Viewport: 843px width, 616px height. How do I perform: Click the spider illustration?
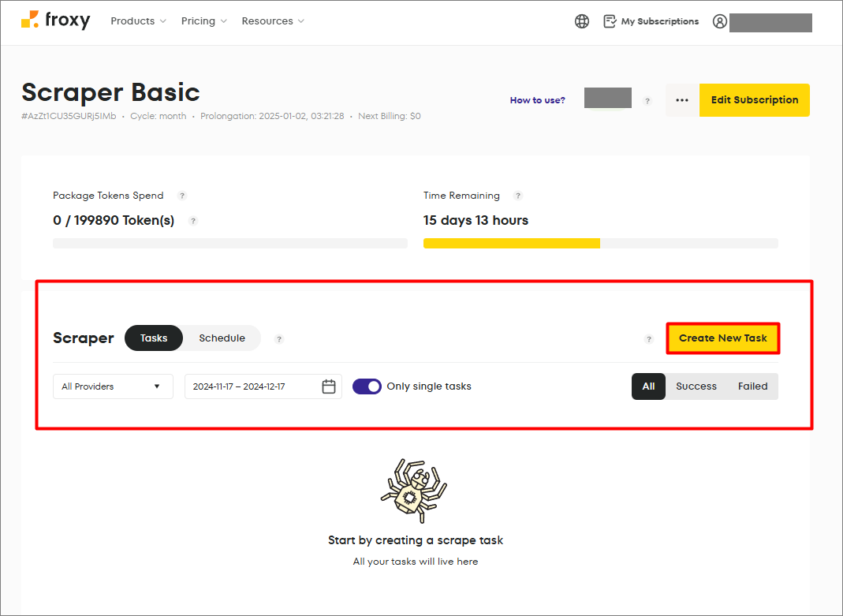[414, 491]
